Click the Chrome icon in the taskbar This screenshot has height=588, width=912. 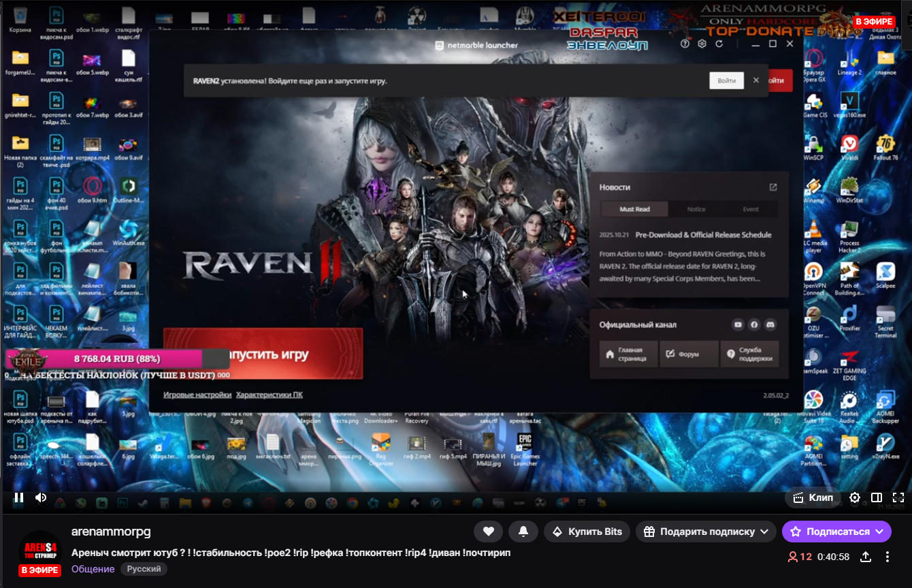coord(353,503)
